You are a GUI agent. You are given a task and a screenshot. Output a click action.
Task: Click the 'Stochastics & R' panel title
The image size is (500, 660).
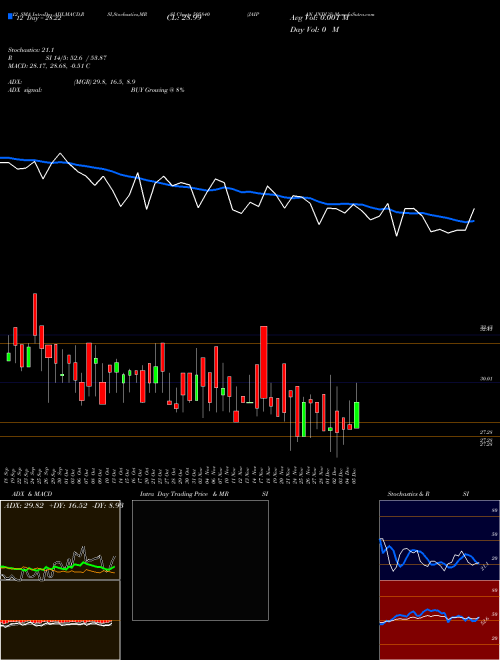click(408, 494)
